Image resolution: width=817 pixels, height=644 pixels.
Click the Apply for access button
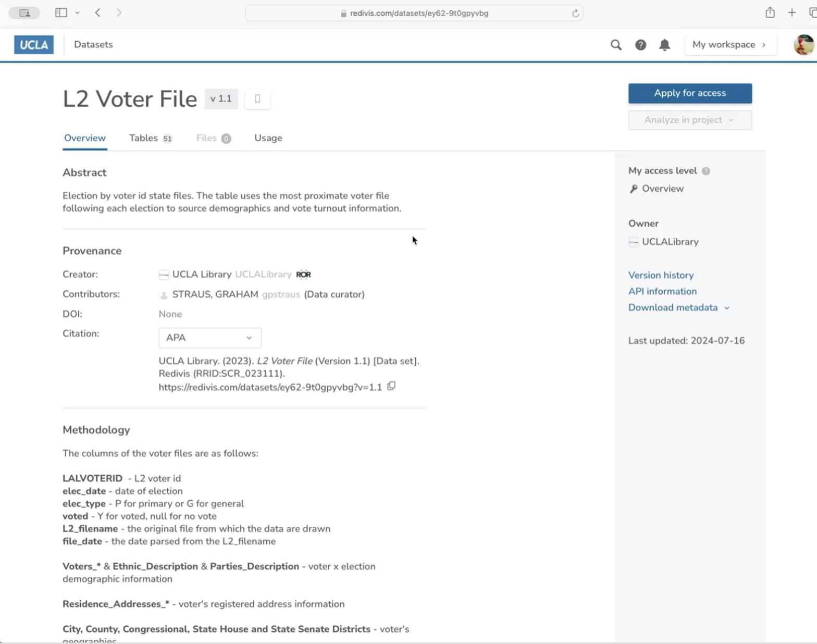tap(689, 93)
